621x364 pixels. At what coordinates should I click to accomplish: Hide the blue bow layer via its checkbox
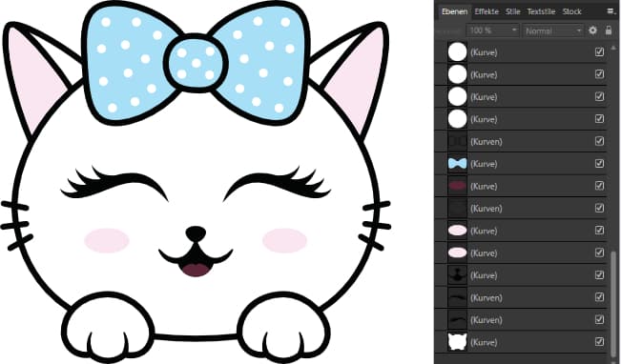pos(599,163)
